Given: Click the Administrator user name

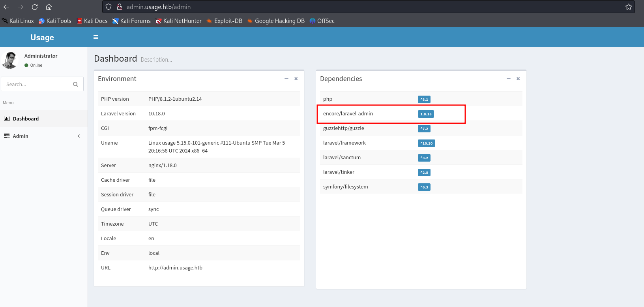Looking at the screenshot, I should 41,56.
